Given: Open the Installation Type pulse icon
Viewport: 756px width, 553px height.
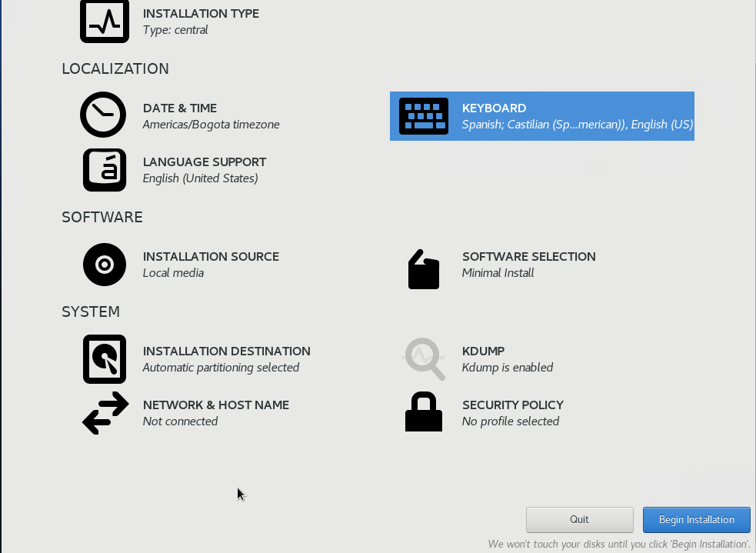Looking at the screenshot, I should pos(105,22).
